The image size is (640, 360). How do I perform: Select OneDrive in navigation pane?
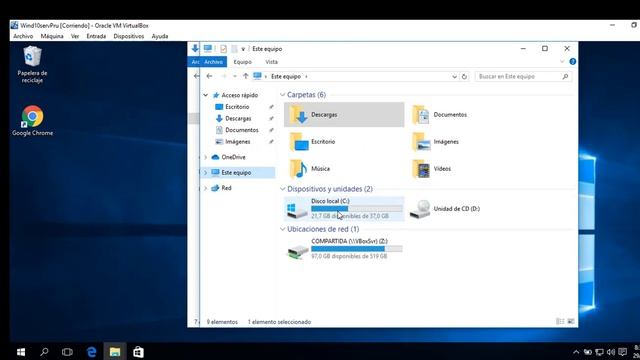pos(233,157)
